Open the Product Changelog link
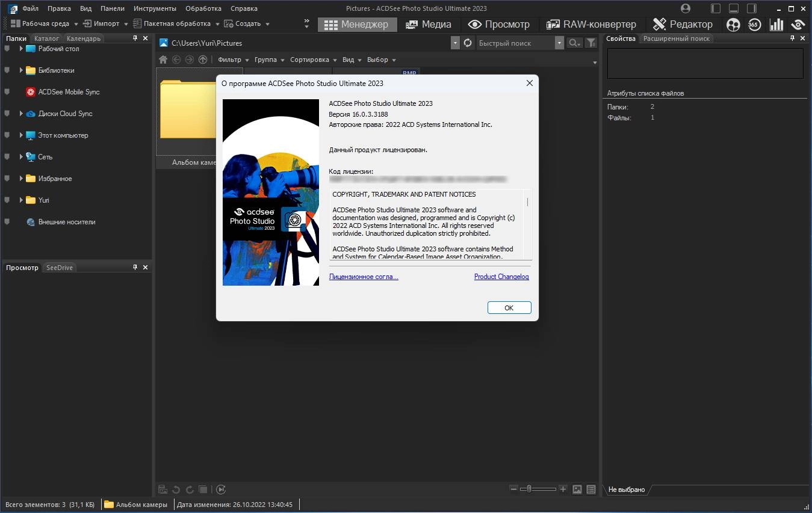This screenshot has width=812, height=513. [x=501, y=277]
